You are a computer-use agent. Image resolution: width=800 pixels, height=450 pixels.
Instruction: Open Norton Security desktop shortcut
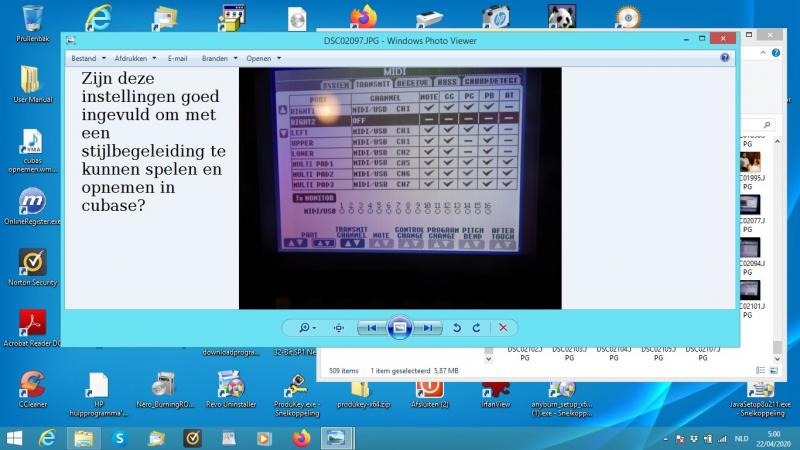[33, 267]
